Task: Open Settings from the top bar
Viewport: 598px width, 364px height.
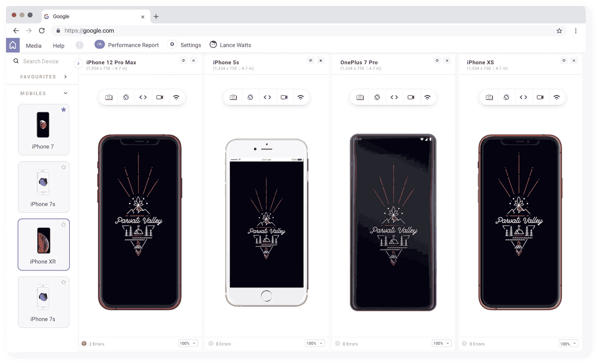Action: tap(184, 45)
